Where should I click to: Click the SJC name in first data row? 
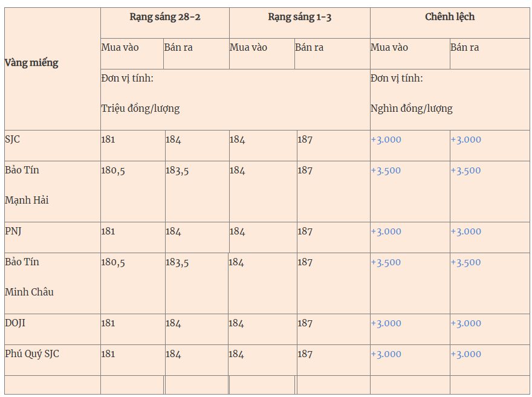(12, 140)
